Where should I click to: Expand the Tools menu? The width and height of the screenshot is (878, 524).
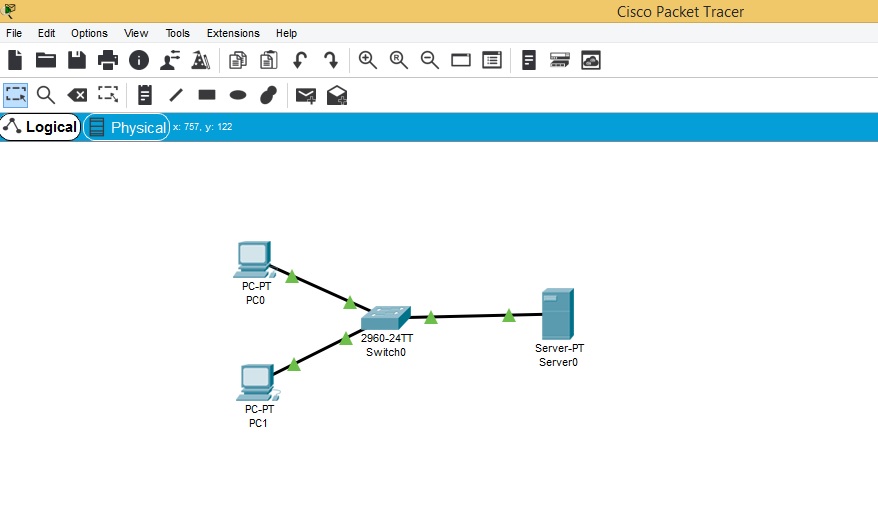177,33
